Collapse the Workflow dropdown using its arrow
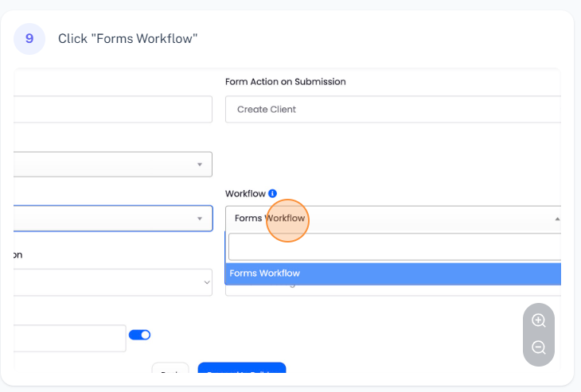 click(x=556, y=218)
